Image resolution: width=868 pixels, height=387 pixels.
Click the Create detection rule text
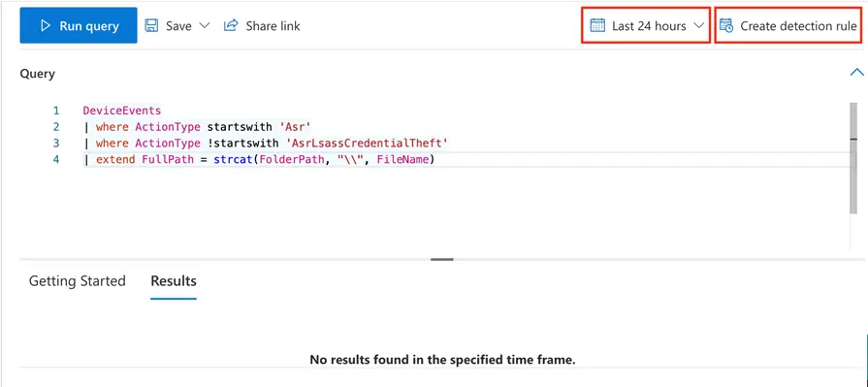click(x=798, y=26)
